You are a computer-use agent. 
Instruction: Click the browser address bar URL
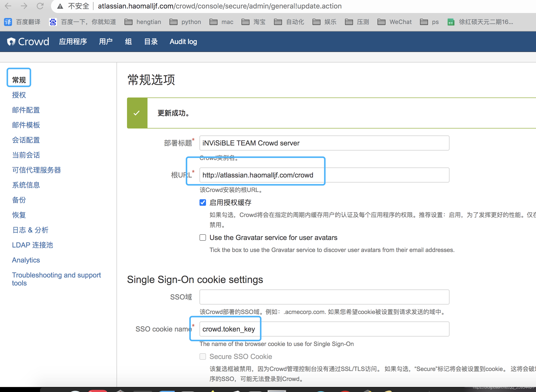(x=220, y=6)
